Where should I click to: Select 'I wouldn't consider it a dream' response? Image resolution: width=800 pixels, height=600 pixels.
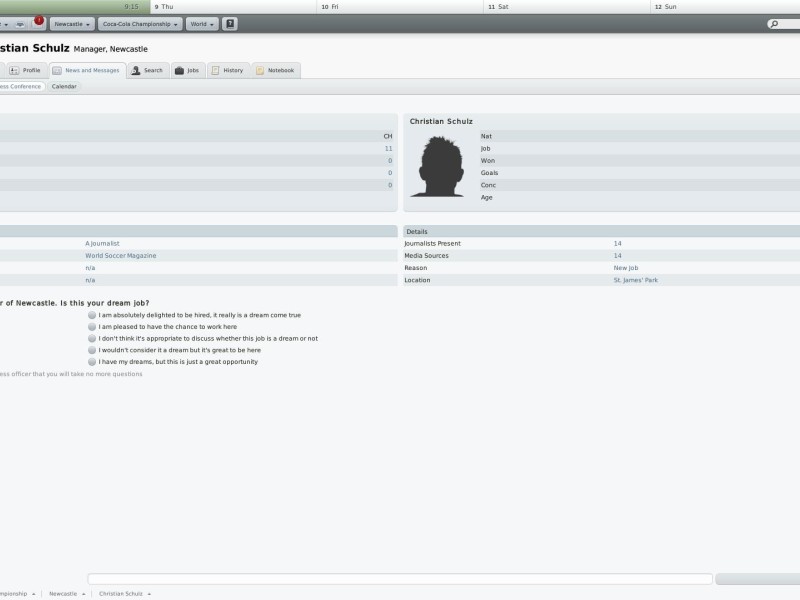coord(89,350)
